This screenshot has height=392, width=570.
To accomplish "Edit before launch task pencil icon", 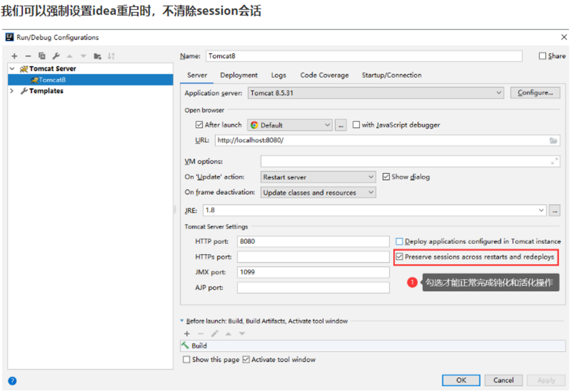I will click(214, 334).
